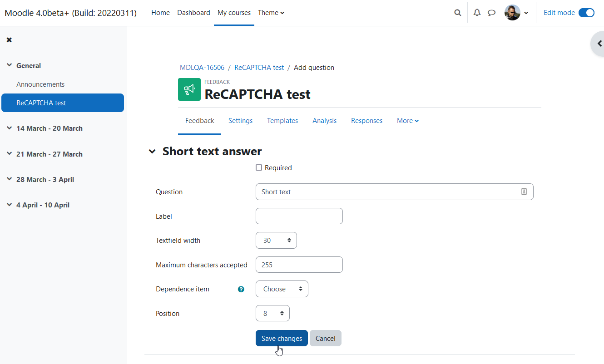Click Maximum characters accepted field
The height and width of the screenshot is (364, 604).
(x=299, y=265)
